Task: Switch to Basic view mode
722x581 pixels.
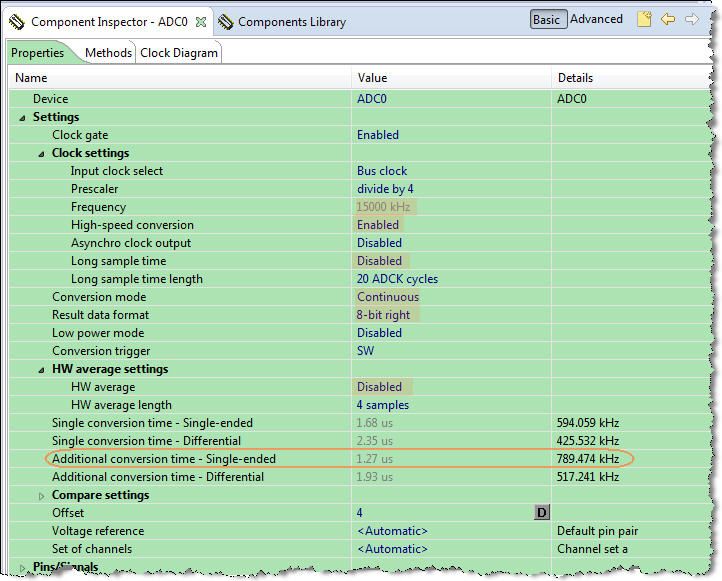Action: pyautogui.click(x=548, y=19)
